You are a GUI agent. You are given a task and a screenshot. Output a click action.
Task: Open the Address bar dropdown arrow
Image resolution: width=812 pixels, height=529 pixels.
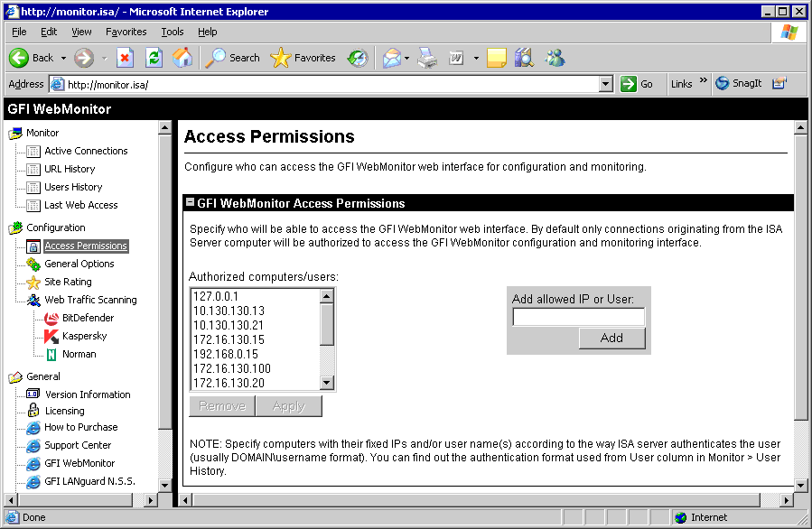coord(607,84)
